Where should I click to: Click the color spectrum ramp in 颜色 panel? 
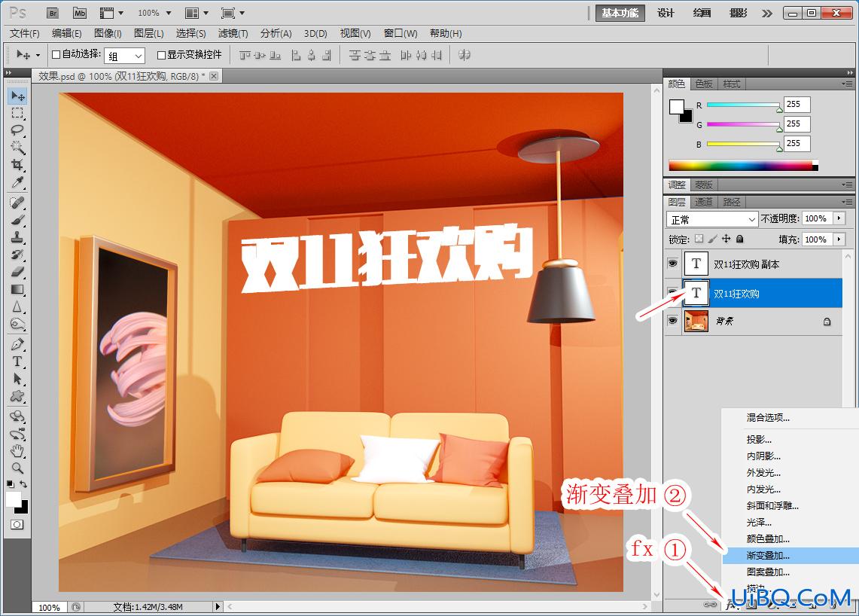743,166
